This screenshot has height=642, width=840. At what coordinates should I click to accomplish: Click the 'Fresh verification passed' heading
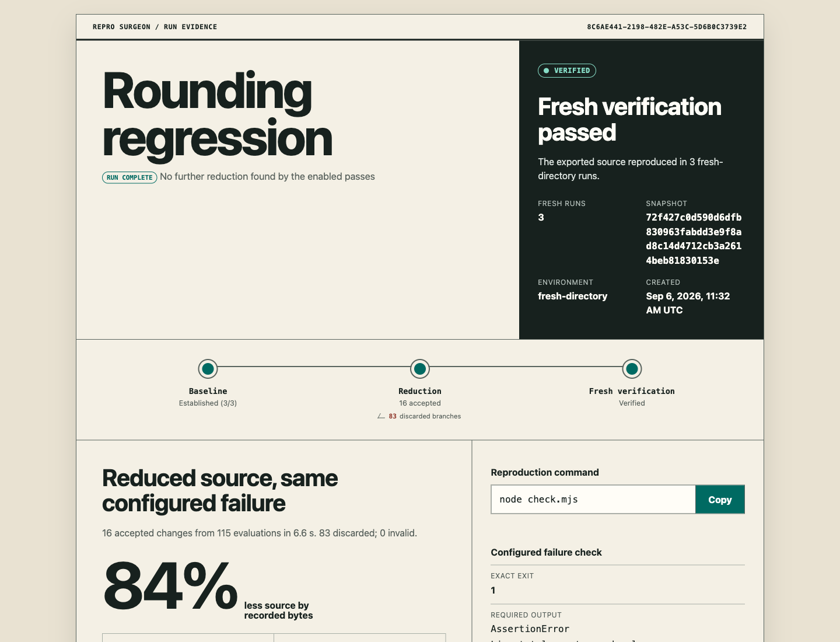tap(629, 120)
